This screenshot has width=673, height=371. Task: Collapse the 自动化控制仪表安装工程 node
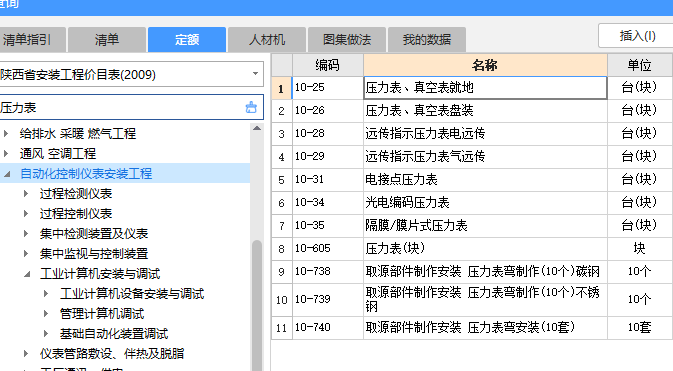tap(7, 173)
